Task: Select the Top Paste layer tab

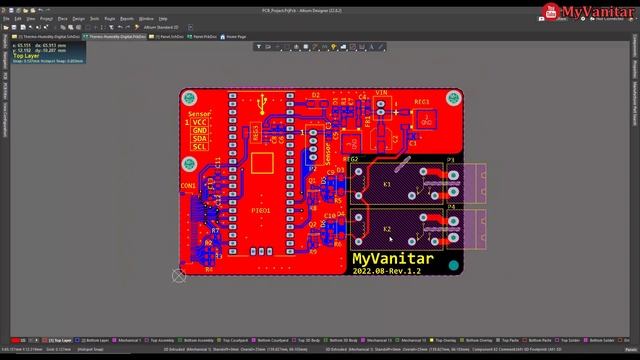Action: point(507,340)
